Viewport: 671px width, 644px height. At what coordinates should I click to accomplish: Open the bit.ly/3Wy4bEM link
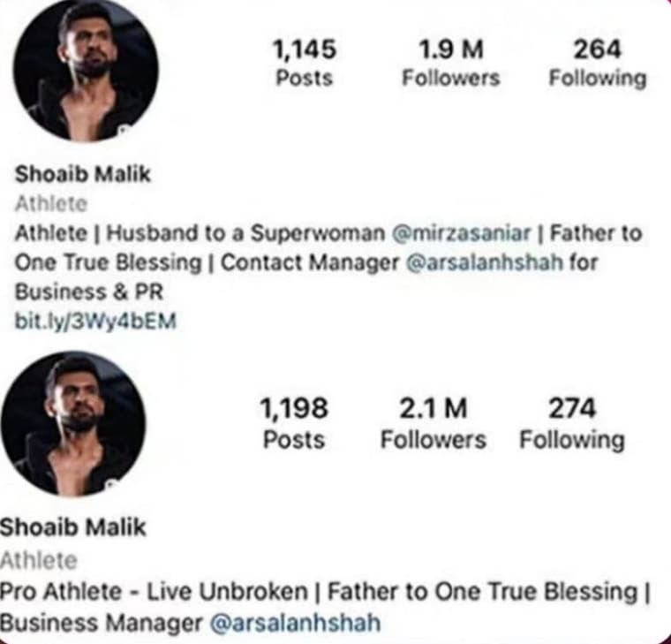click(x=95, y=322)
